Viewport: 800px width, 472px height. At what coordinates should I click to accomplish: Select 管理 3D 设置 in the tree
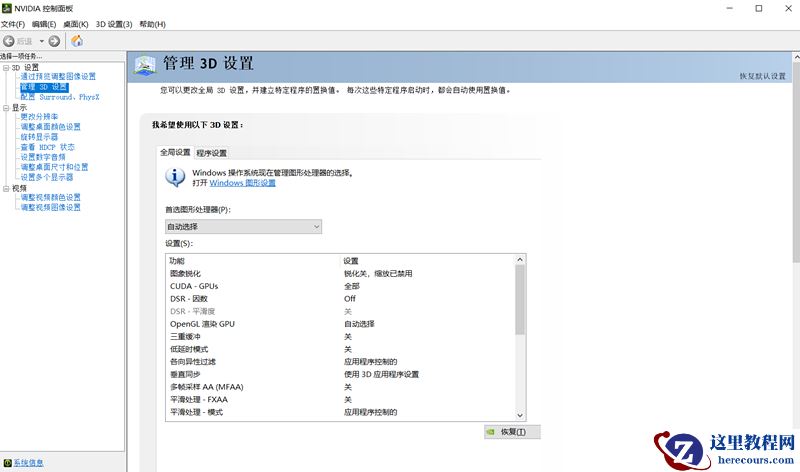(44, 87)
